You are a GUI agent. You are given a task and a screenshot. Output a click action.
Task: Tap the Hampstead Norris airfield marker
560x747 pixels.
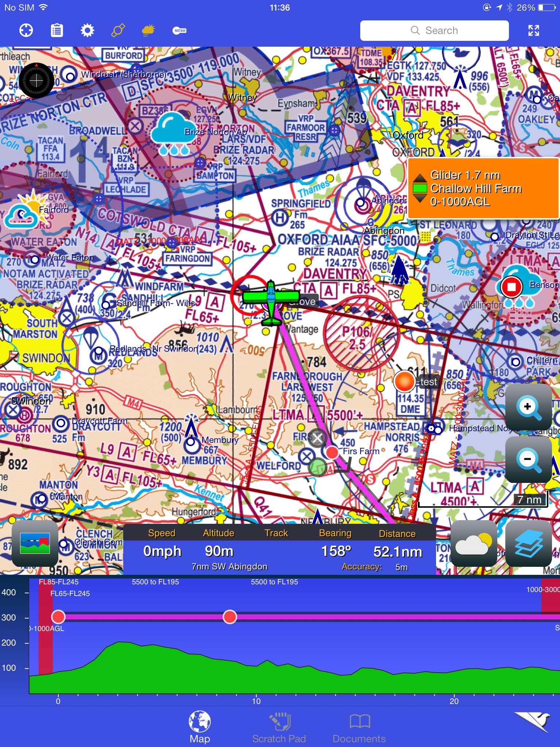pyautogui.click(x=438, y=430)
